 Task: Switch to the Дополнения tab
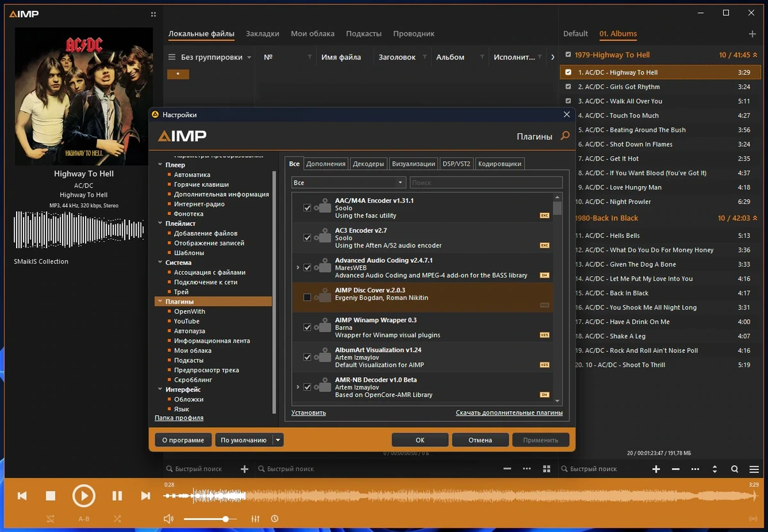click(326, 164)
